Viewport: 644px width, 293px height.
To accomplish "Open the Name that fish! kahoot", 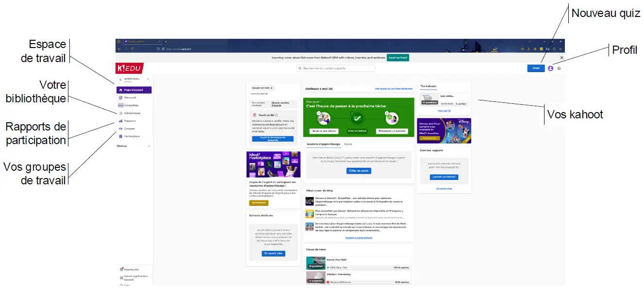I will (359, 263).
